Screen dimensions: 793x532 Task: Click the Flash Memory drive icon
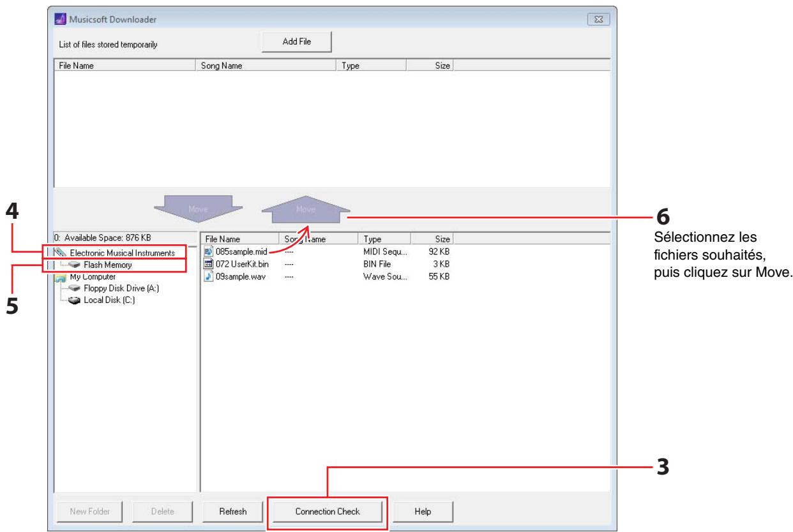[75, 265]
